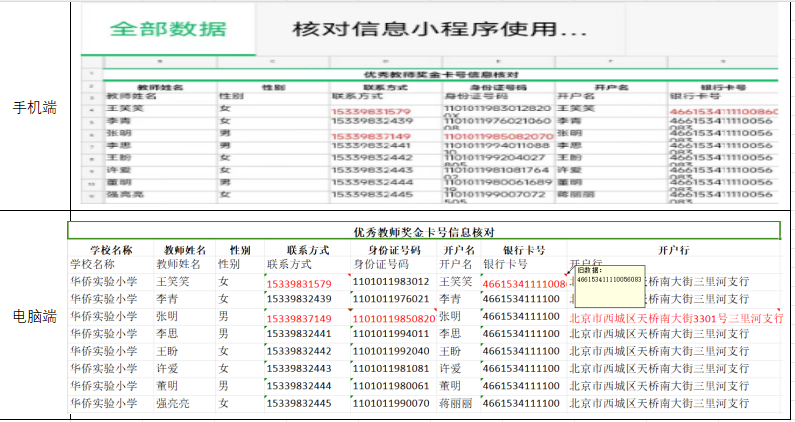Click 华侨实验小学 in the 李青 row
The height and width of the screenshot is (422, 795).
coord(104,299)
